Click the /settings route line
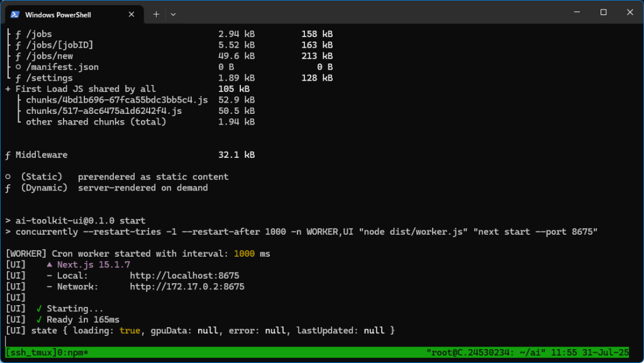 [170, 78]
